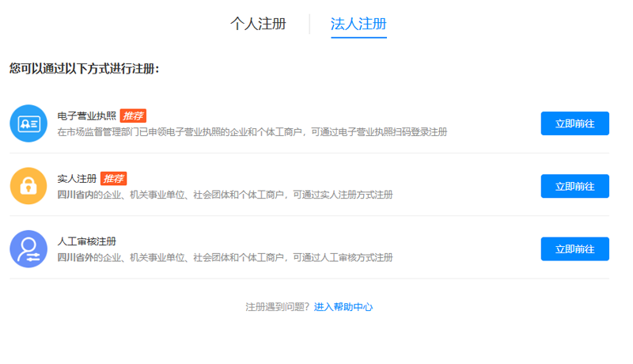
Task: Open the 进入帮助中心 link
Action: (343, 307)
